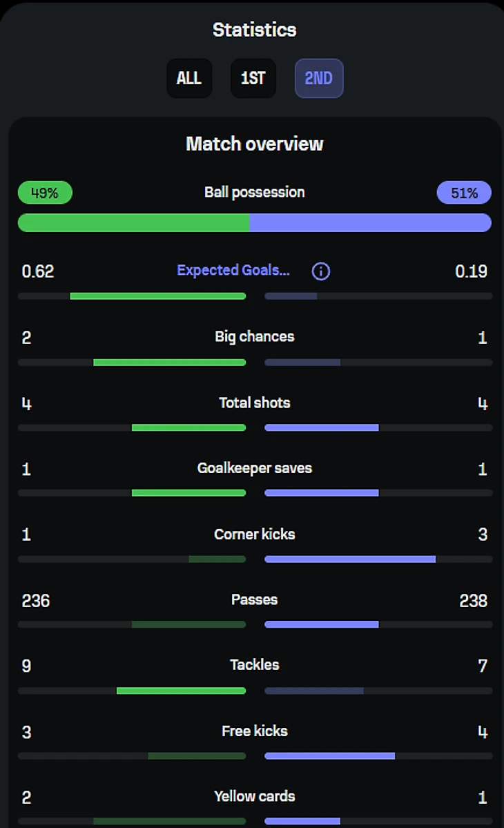The image size is (504, 828).
Task: Click the Passes stat label
Action: (x=254, y=599)
